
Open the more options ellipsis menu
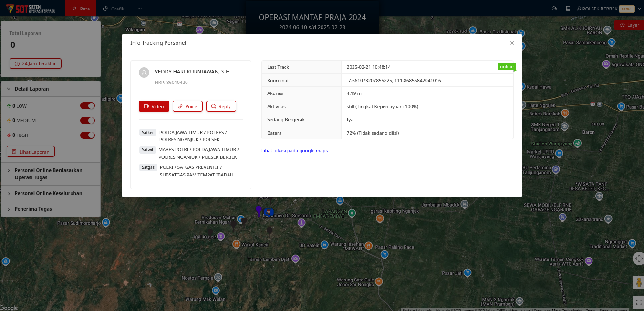point(139,9)
